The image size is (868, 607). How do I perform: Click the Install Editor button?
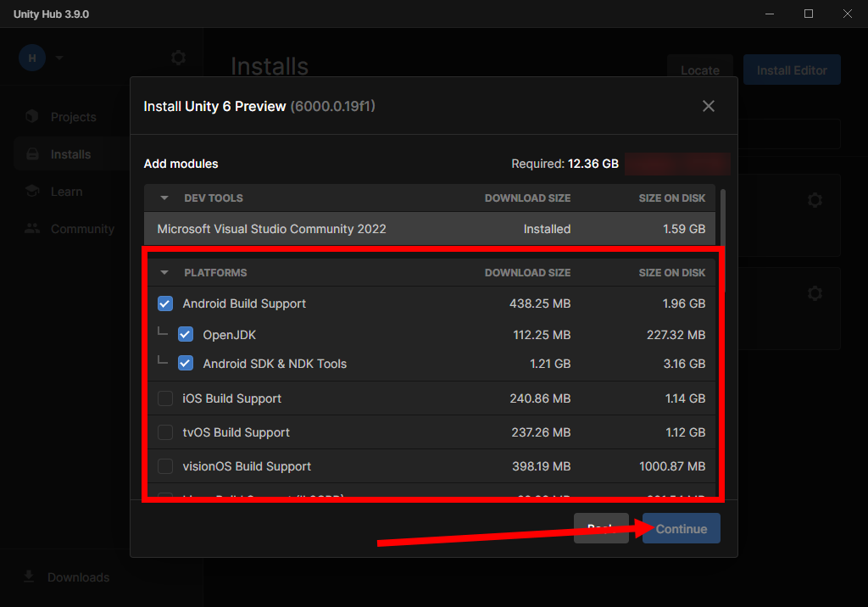coord(792,70)
